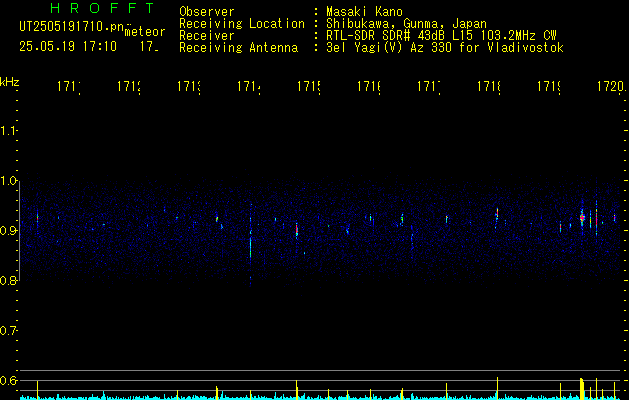Select the observer name Masaki Kano

point(364,11)
